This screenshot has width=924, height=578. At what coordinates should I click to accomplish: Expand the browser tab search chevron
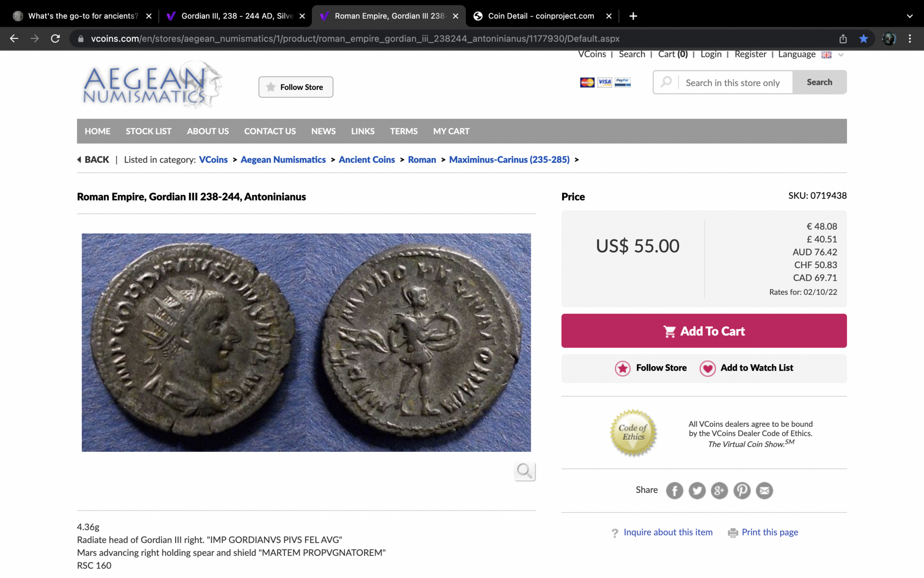(x=910, y=16)
